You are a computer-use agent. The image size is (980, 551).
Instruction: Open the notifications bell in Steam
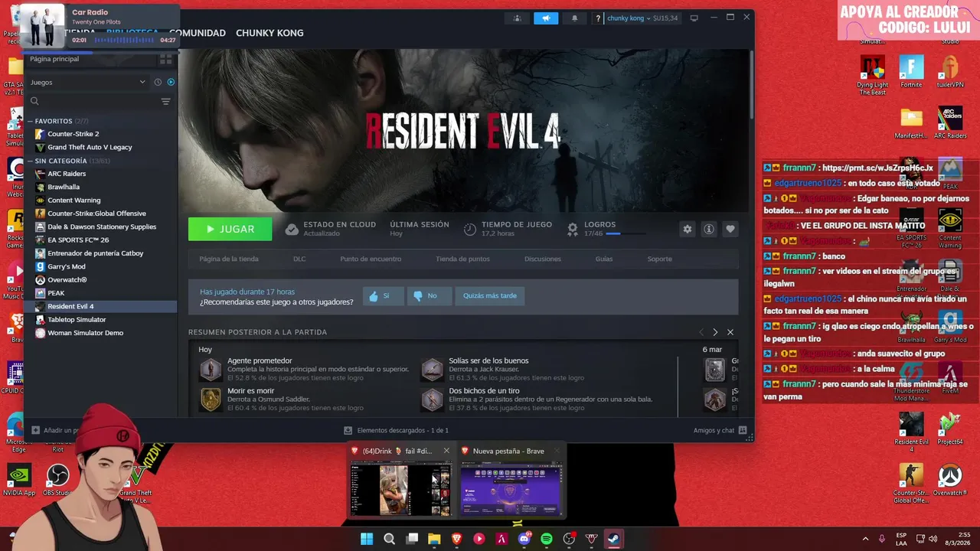click(574, 18)
